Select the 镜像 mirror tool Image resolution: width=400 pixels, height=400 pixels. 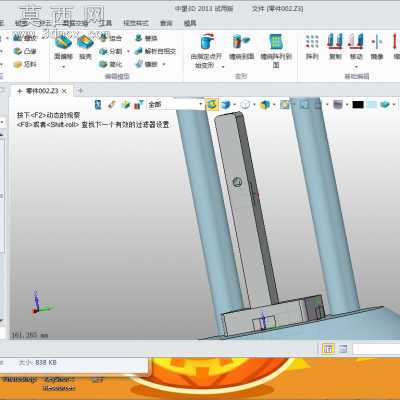[x=377, y=47]
